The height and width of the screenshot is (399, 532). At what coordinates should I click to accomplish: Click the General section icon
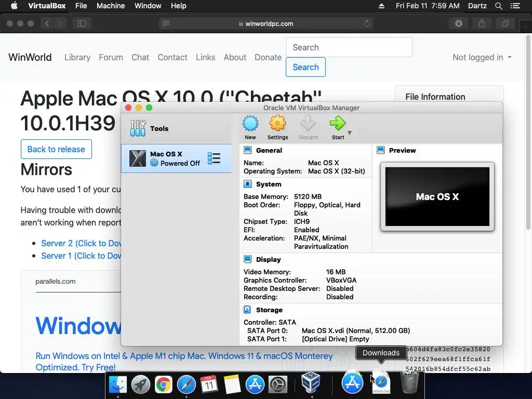pos(248,150)
